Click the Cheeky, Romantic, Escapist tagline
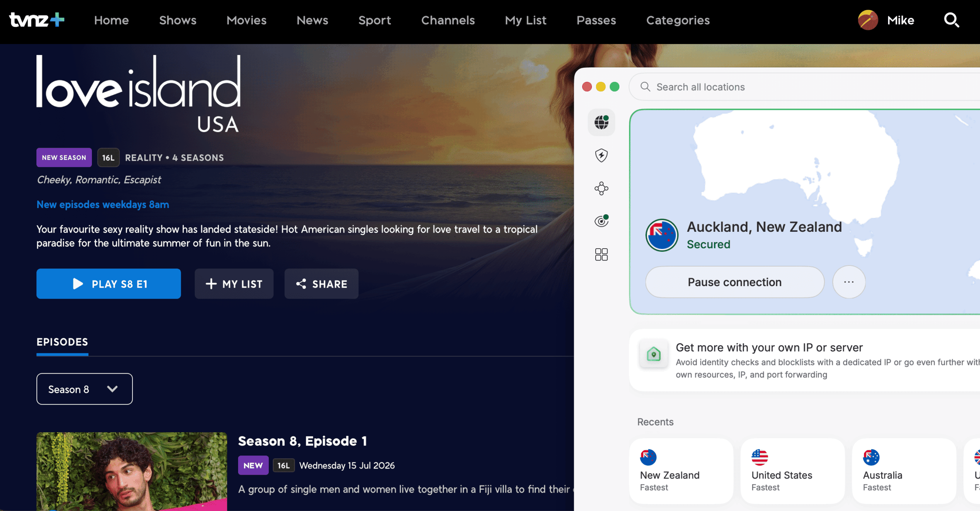 (99, 180)
